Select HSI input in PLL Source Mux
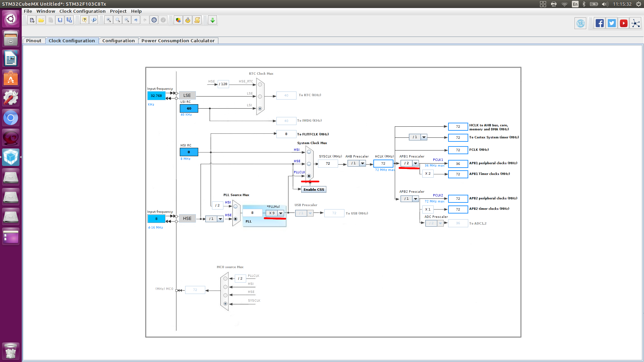This screenshot has width=644, height=362. (235, 206)
